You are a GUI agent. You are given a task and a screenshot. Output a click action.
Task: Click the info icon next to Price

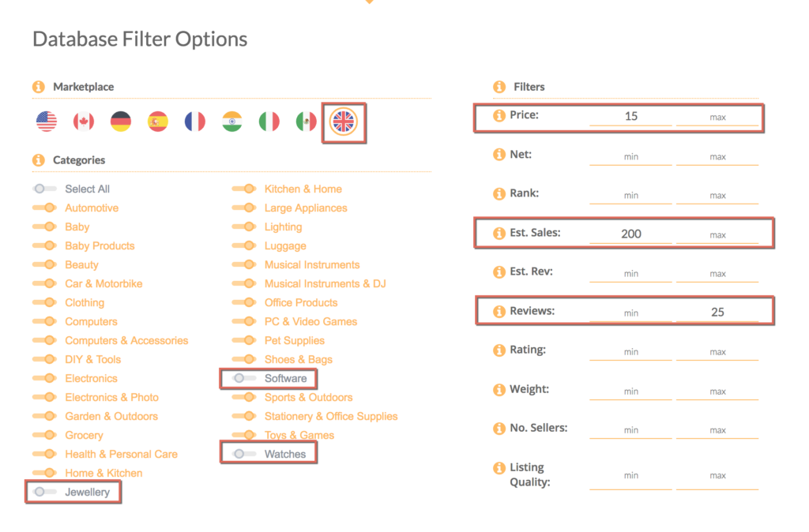tap(499, 115)
